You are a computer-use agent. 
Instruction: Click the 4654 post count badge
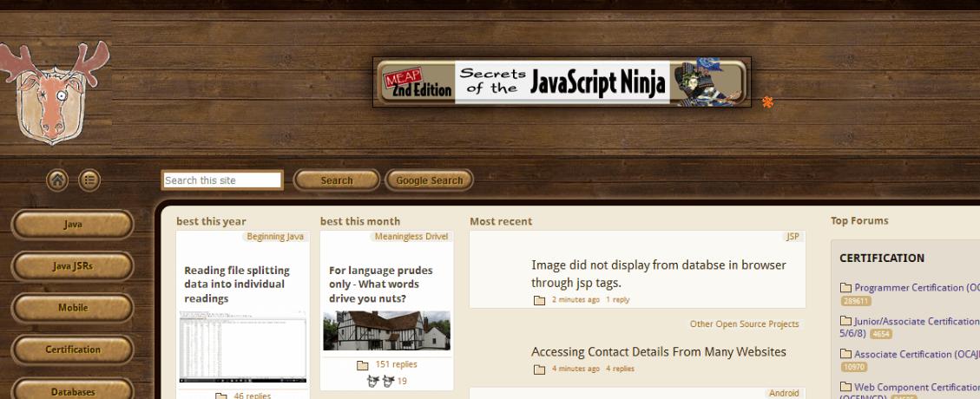click(x=881, y=334)
